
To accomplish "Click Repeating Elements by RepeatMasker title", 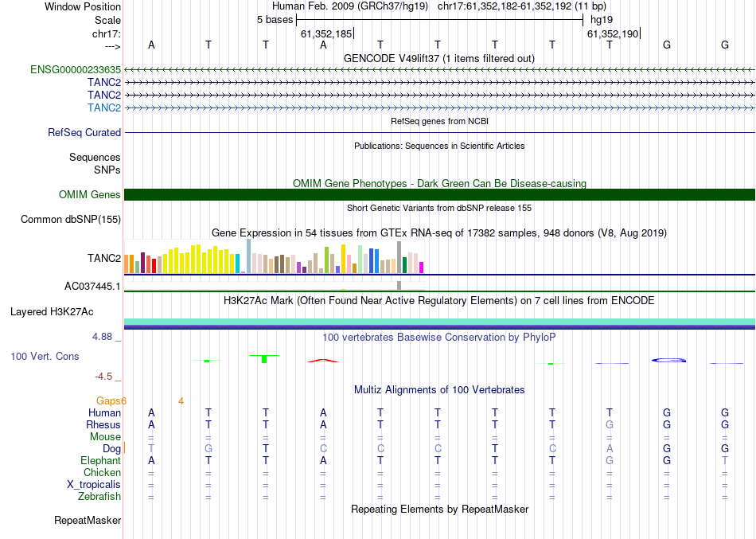I will [440, 509].
